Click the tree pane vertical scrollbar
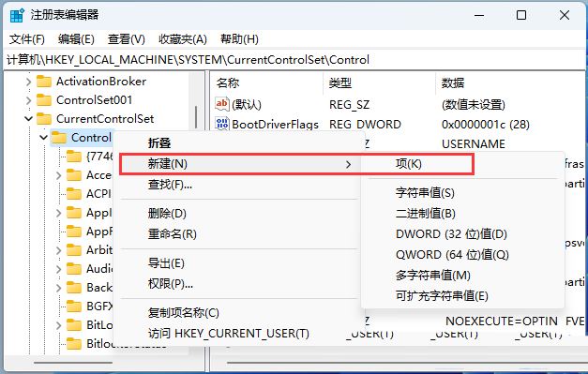Viewport: 588px width, 374px height. 196,117
